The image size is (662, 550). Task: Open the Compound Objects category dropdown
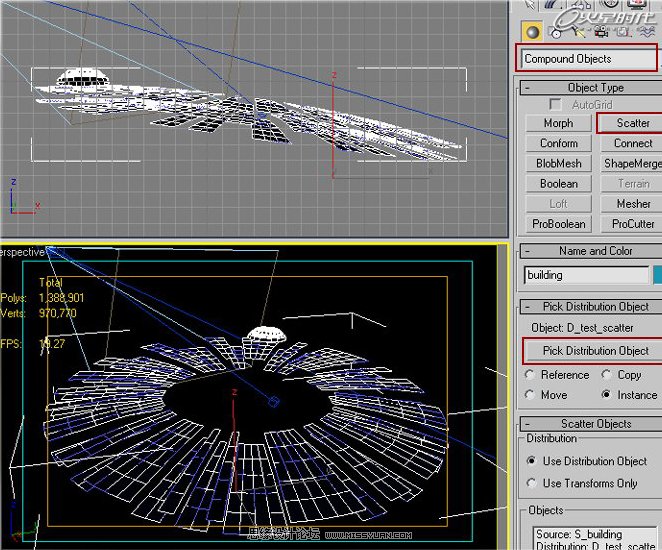[x=588, y=59]
